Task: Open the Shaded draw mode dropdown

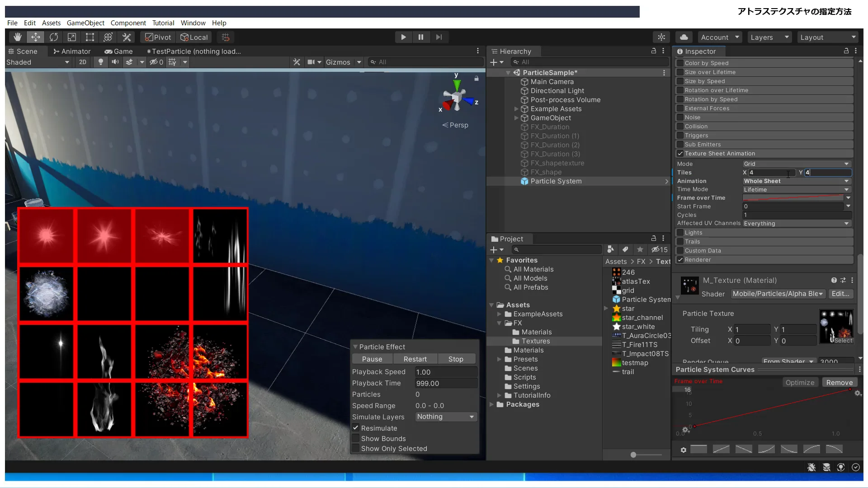Action: (38, 62)
